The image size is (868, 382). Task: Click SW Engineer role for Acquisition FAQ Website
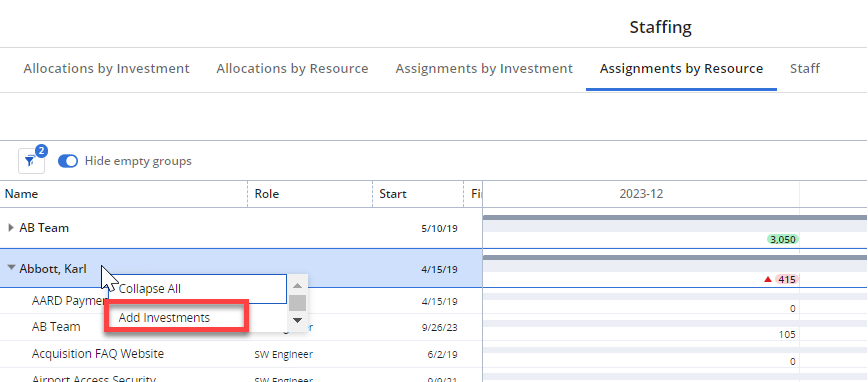pyautogui.click(x=283, y=354)
